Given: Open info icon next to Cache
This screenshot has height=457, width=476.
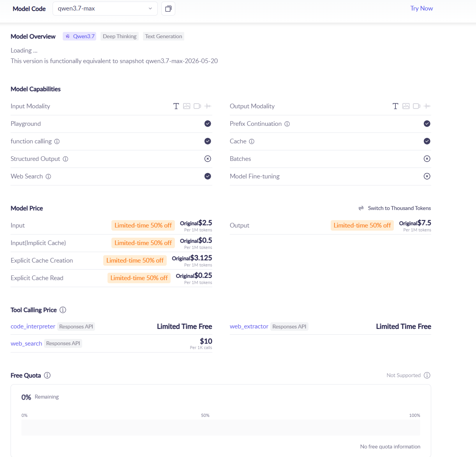Looking at the screenshot, I should (252, 141).
